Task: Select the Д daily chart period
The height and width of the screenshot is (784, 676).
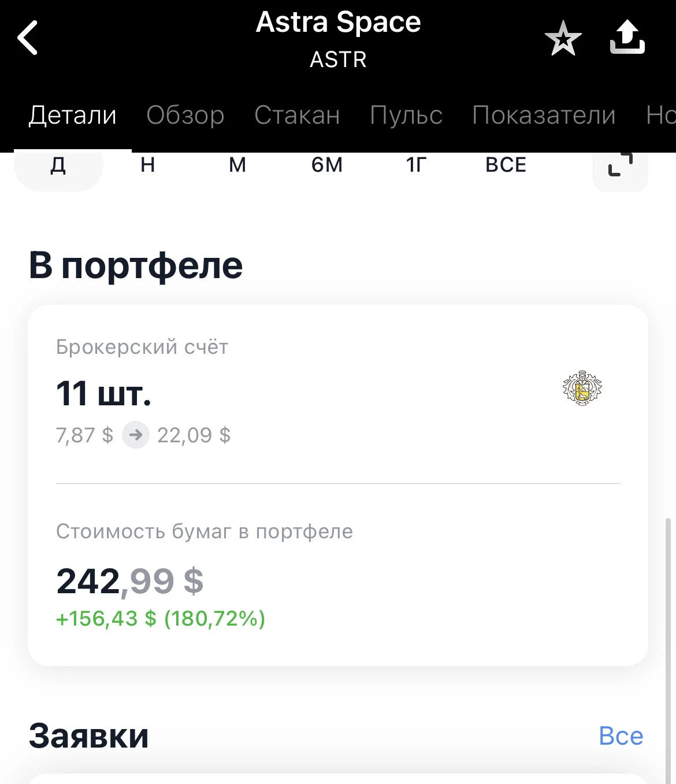Action: tap(58, 166)
